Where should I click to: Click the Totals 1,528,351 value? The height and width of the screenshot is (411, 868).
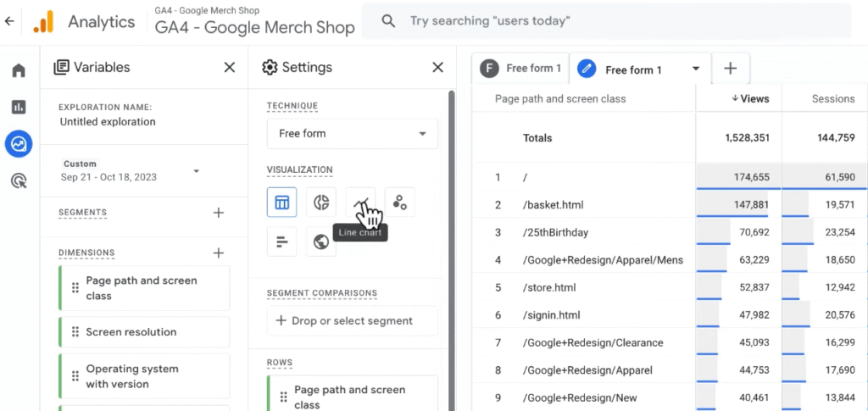(x=748, y=138)
